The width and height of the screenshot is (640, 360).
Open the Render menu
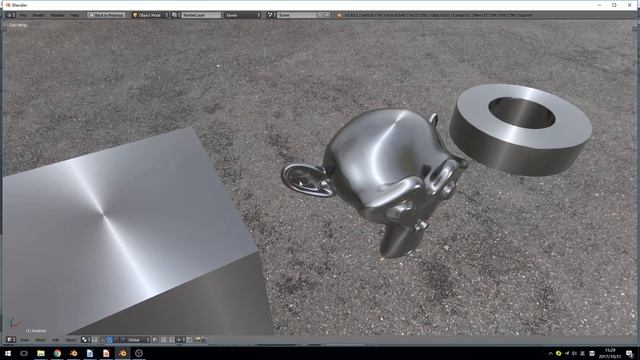(x=38, y=15)
